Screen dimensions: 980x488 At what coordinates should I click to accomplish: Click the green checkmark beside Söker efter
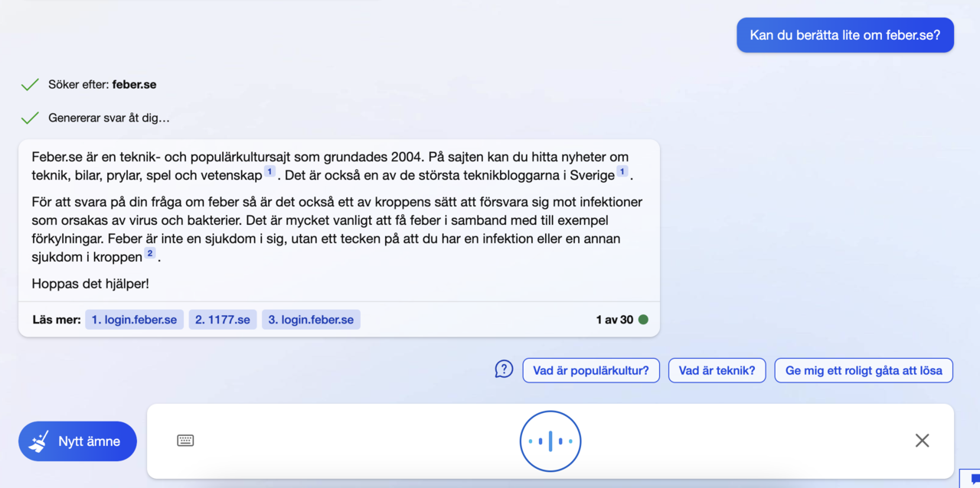tap(29, 84)
